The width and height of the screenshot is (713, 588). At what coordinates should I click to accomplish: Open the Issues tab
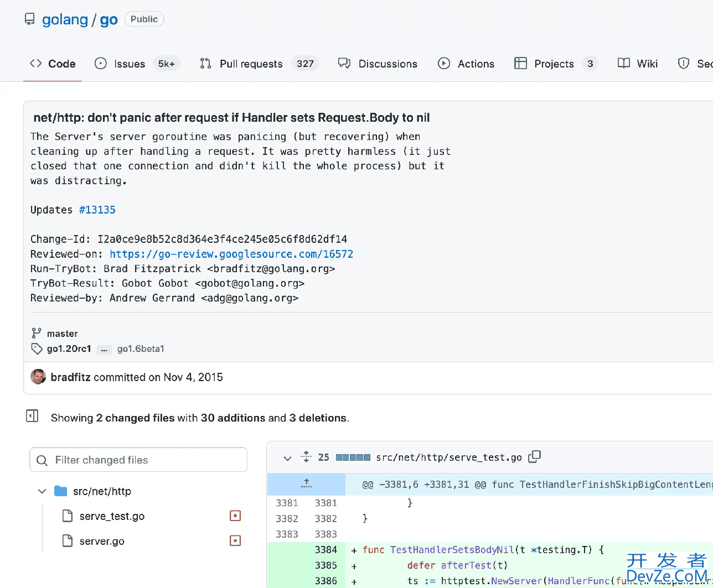(137, 64)
